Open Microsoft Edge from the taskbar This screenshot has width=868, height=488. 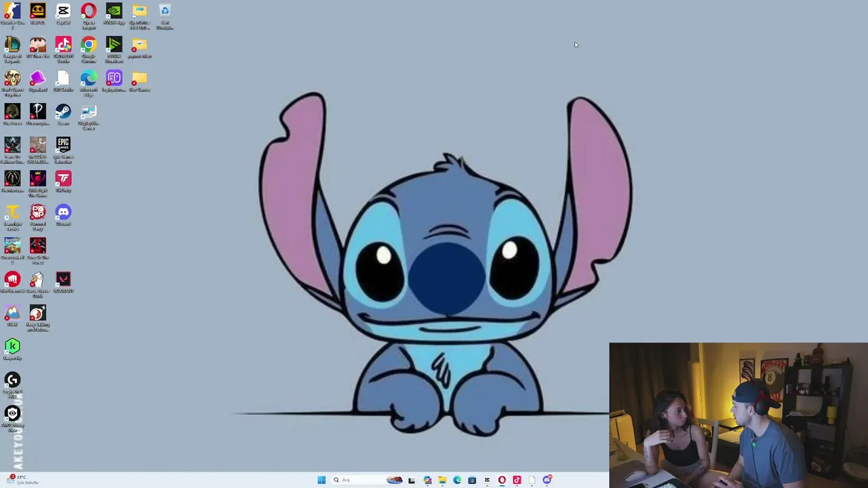pos(457,480)
